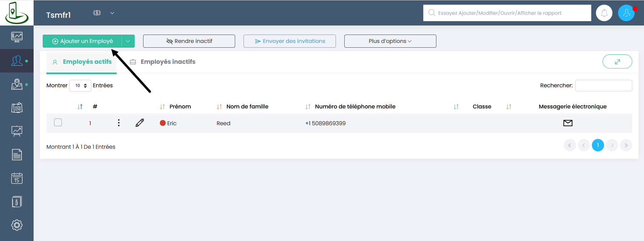Open the map location icon in sidebar
Image resolution: width=644 pixels, height=241 pixels.
(x=17, y=84)
